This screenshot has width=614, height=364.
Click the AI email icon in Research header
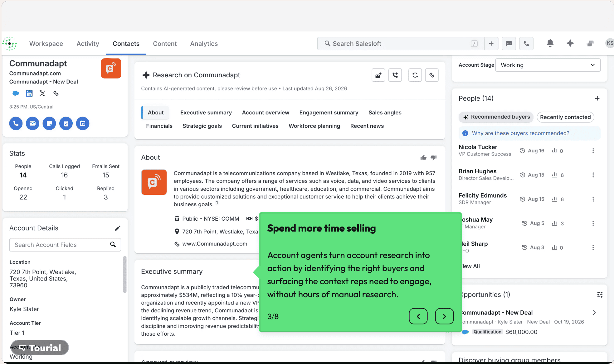[x=378, y=75]
